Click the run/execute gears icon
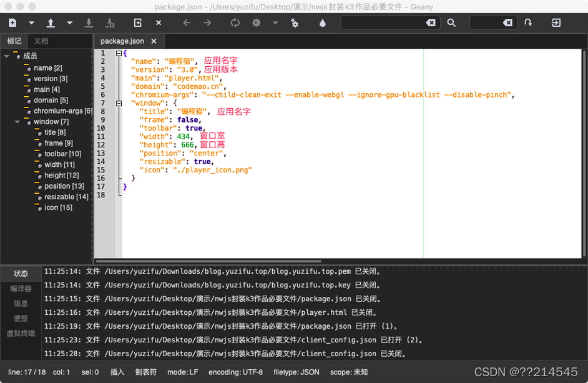The image size is (588, 383). click(295, 23)
